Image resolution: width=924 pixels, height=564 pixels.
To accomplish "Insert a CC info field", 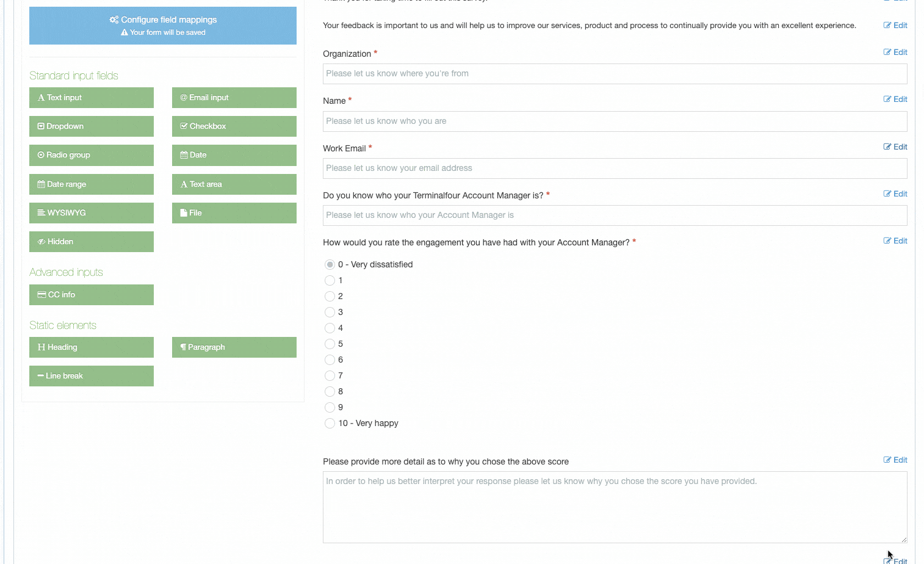I will point(92,295).
